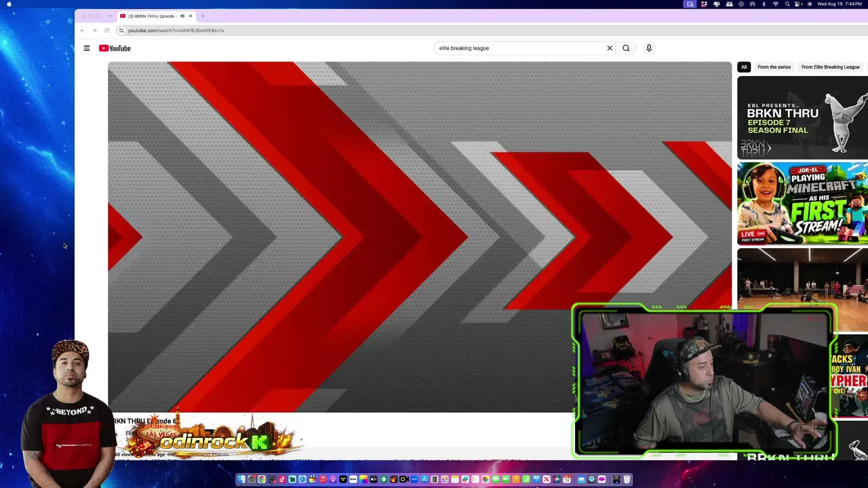
Task: Mute the BRKN THRU tab audio
Action: (182, 16)
